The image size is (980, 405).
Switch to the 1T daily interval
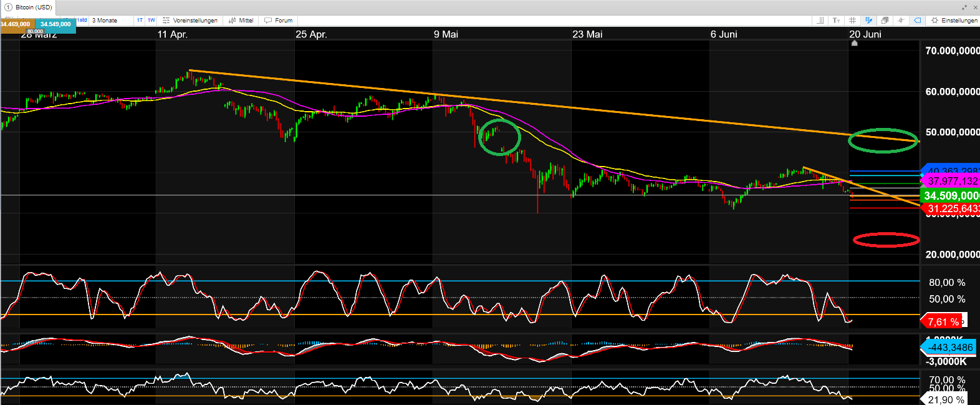(140, 21)
